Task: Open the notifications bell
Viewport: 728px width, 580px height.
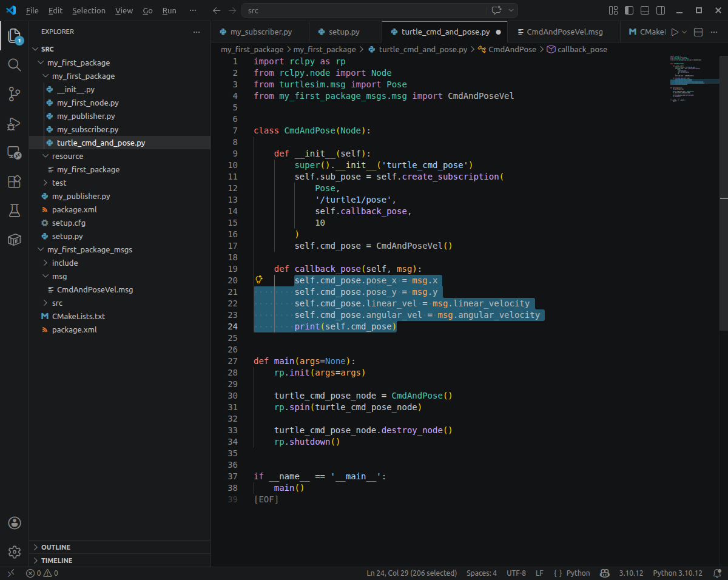Action: pyautogui.click(x=716, y=573)
